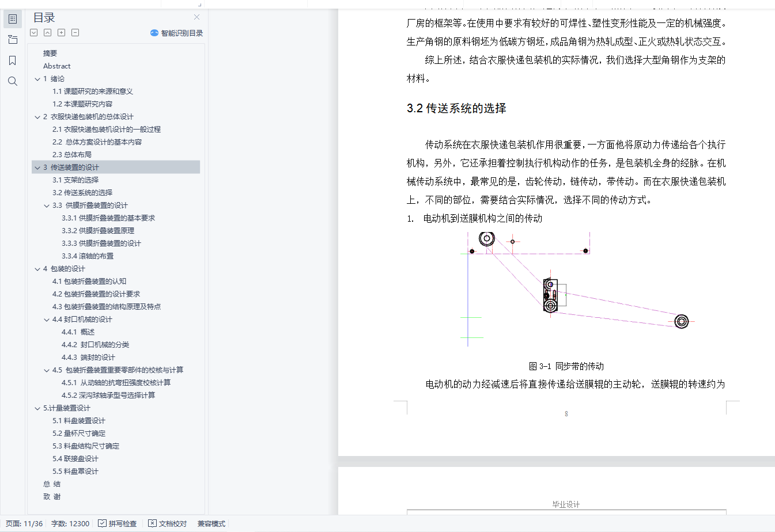Collapse the "1 绪论" outline section
Viewport: 775px width, 532px height.
(x=37, y=79)
